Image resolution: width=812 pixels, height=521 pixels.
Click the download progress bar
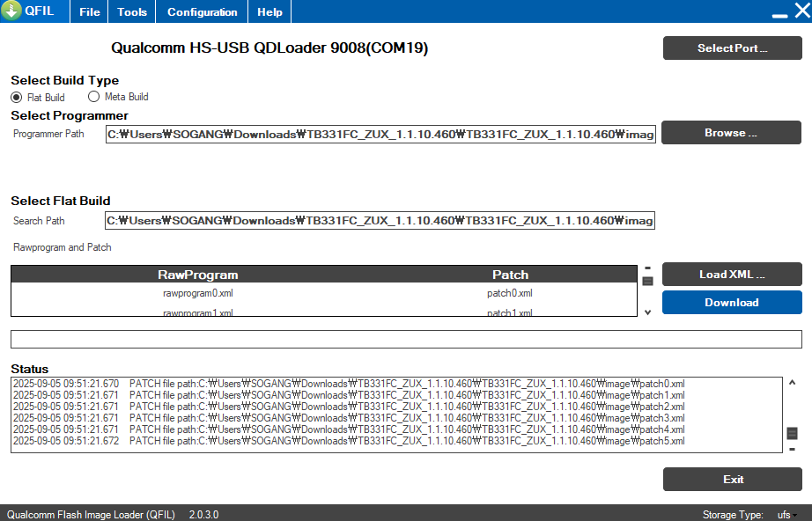[406, 339]
